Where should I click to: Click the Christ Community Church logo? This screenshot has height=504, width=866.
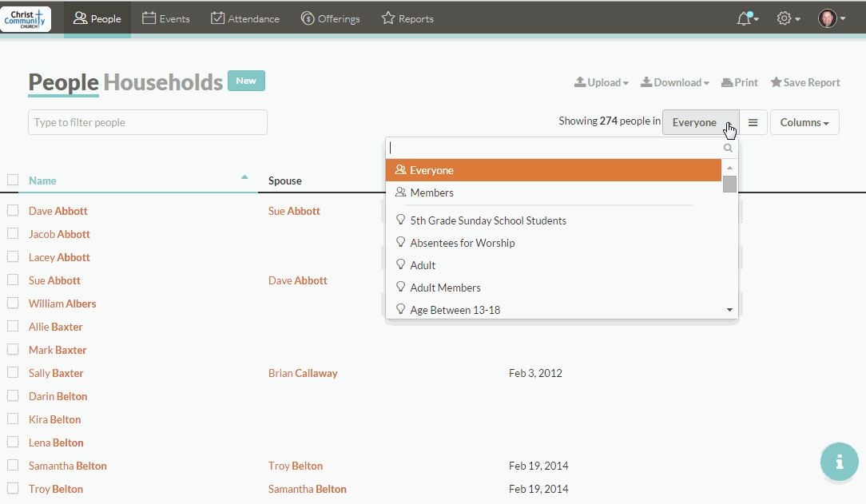pos(26,18)
